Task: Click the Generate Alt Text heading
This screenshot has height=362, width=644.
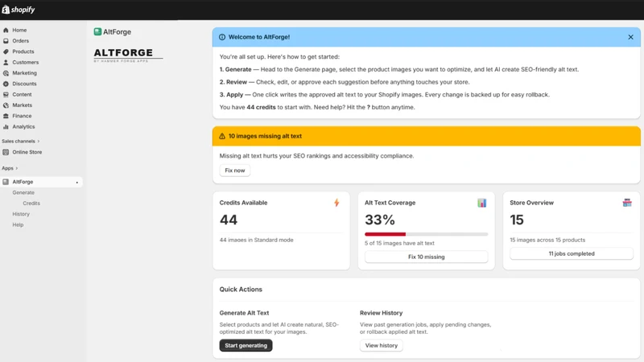Action: click(244, 313)
